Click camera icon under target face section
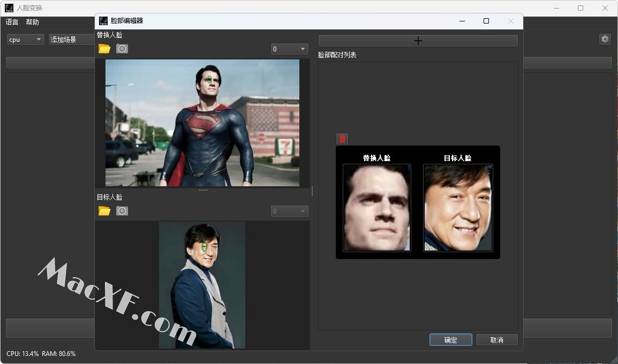Screen dimensions: 618x364 click(x=122, y=211)
